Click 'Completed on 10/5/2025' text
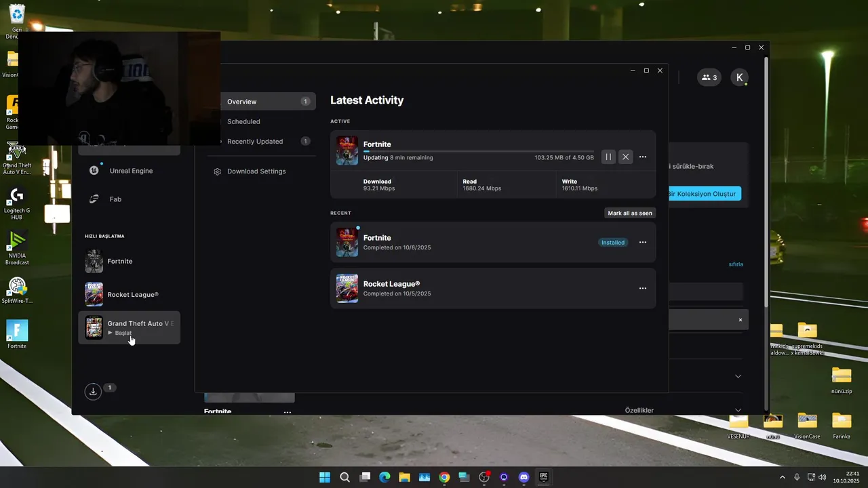Image resolution: width=868 pixels, height=488 pixels. (397, 293)
